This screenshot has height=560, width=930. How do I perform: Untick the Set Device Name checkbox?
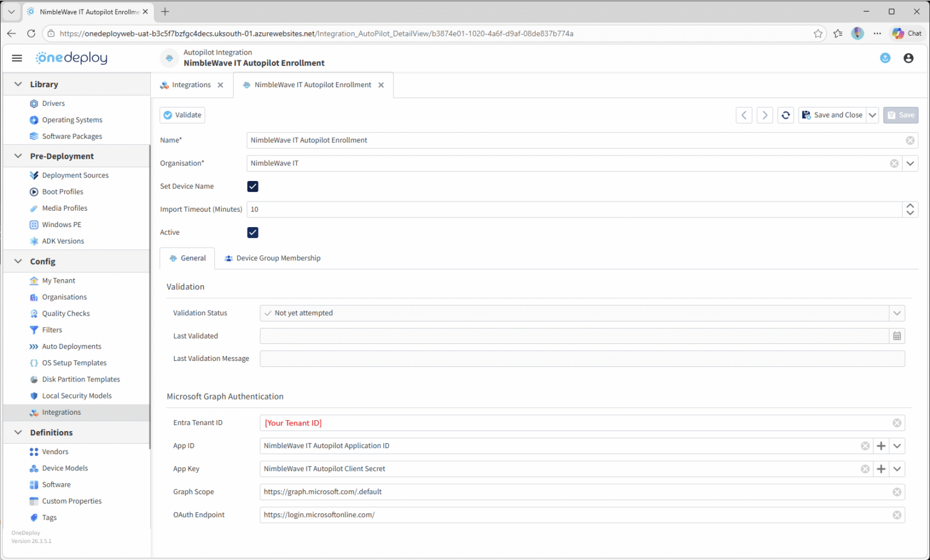(x=252, y=186)
